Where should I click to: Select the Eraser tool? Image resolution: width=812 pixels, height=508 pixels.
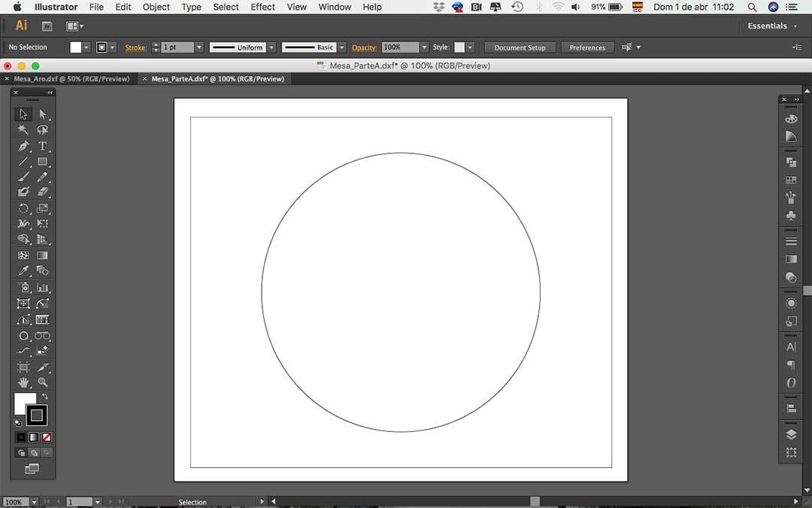click(x=42, y=193)
